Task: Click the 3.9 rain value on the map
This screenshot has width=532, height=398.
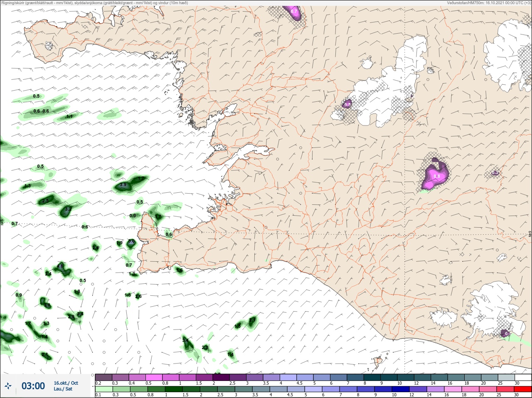Action: [x=123, y=185]
